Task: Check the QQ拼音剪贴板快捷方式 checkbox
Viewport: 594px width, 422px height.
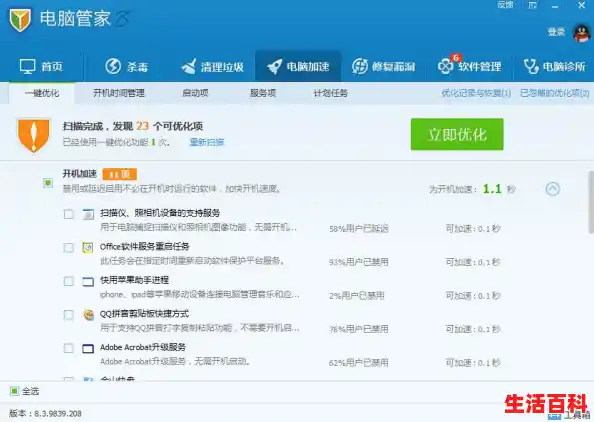Action: pyautogui.click(x=69, y=315)
